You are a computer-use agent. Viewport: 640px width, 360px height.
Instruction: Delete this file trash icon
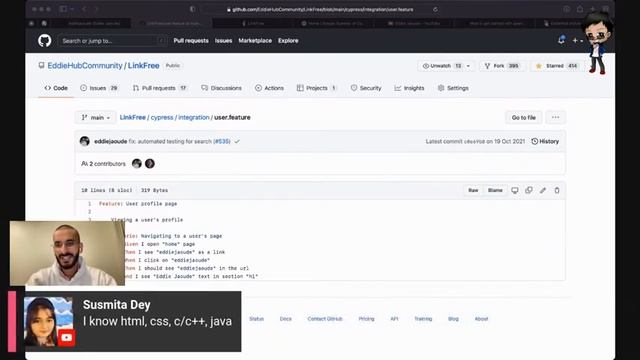point(557,190)
